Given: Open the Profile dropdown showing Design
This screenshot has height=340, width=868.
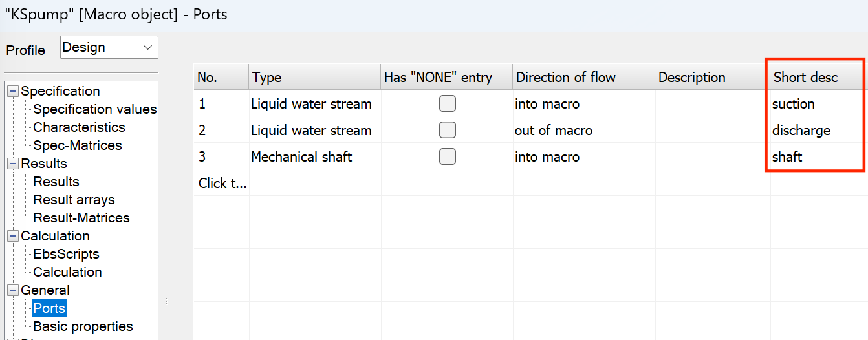Looking at the screenshot, I should coord(109,47).
